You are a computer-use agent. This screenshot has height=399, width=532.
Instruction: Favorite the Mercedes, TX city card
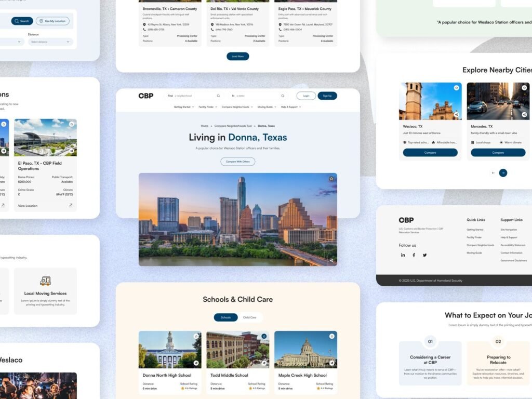524,88
